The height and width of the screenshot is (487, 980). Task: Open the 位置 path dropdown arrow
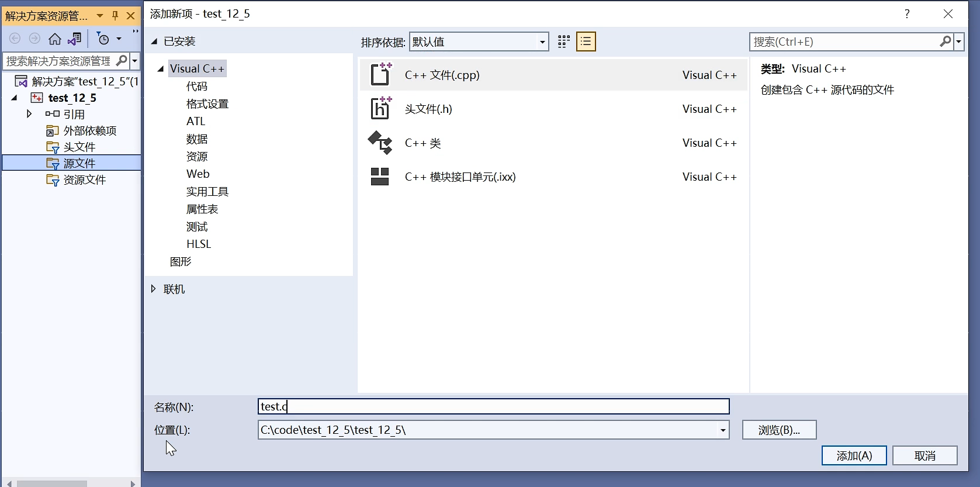click(x=723, y=430)
